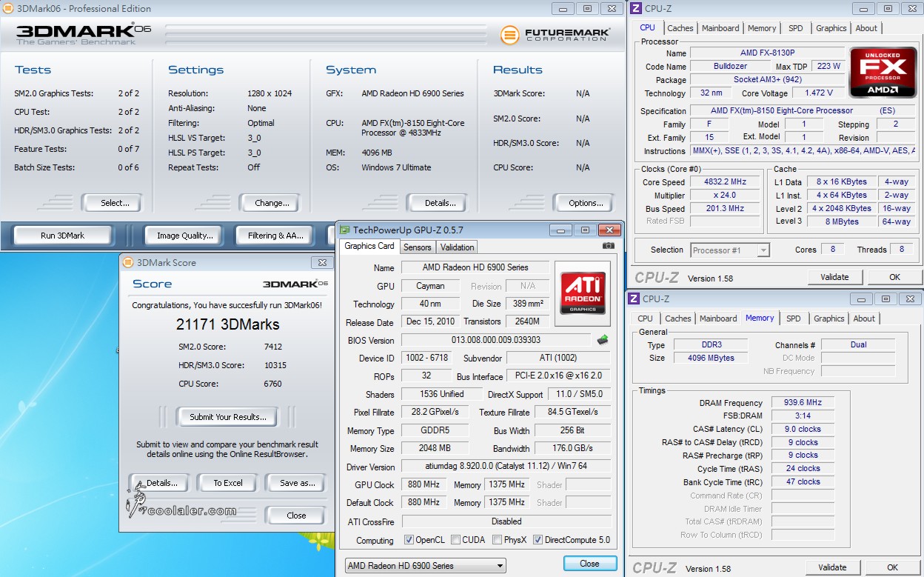Click the top CPU-Z window title icon
This screenshot has width=924, height=577.
click(635, 8)
